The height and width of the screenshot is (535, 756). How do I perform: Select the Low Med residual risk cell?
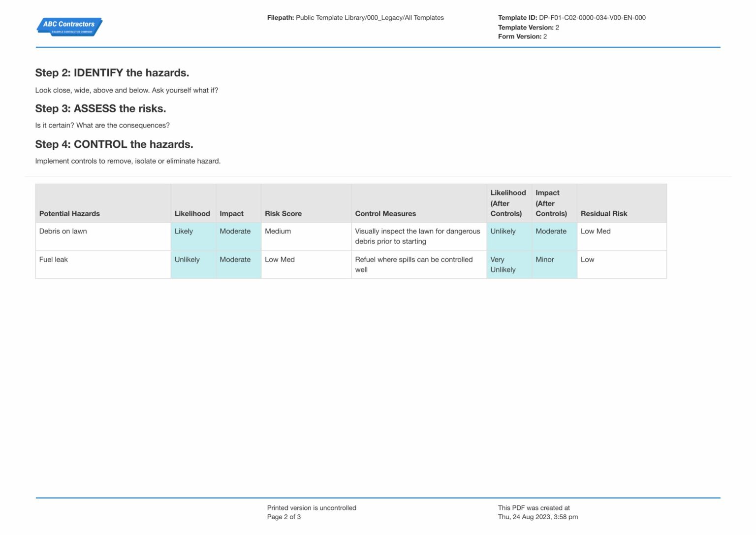pos(595,231)
